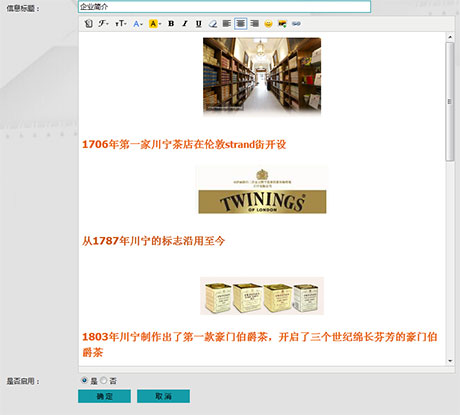Open the font size dropdown
The height and width of the screenshot is (415, 460).
120,24
